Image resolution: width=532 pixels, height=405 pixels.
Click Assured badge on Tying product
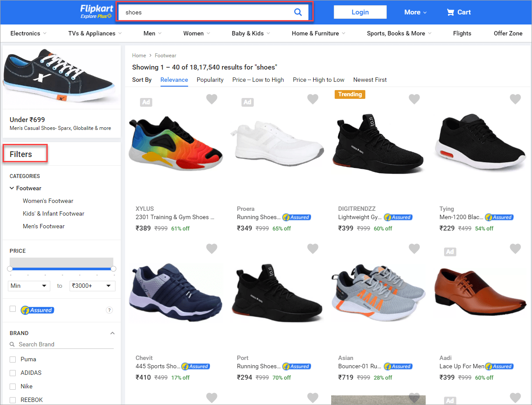[x=499, y=217]
